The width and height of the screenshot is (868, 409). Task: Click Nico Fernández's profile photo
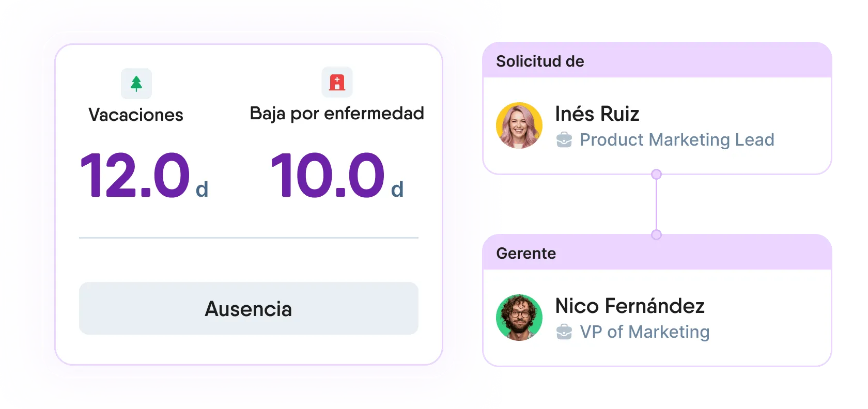[519, 318]
